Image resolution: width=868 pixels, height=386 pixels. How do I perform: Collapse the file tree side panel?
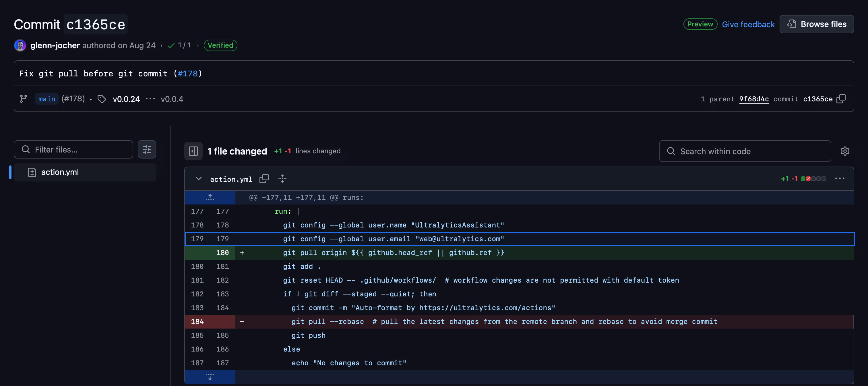click(x=193, y=151)
